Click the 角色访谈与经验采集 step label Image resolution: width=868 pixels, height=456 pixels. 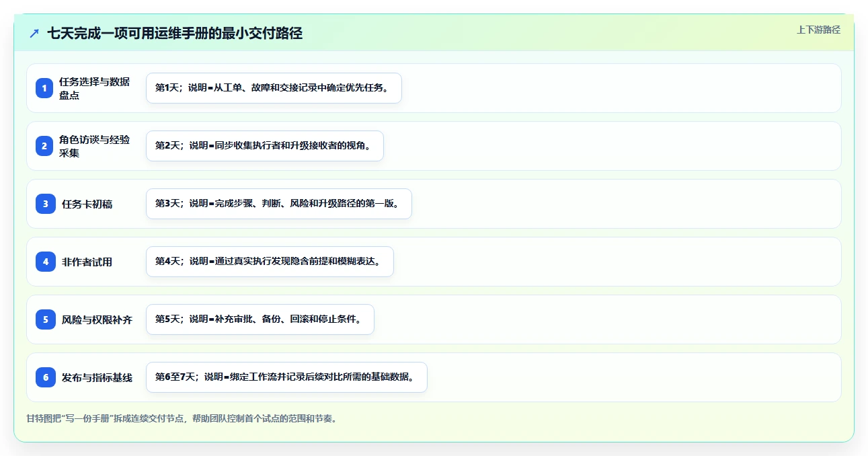(95, 146)
